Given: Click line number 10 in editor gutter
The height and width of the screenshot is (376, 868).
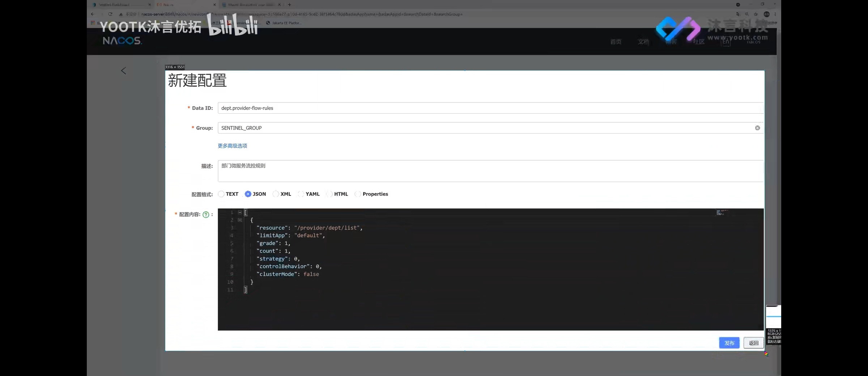Looking at the screenshot, I should 230,282.
